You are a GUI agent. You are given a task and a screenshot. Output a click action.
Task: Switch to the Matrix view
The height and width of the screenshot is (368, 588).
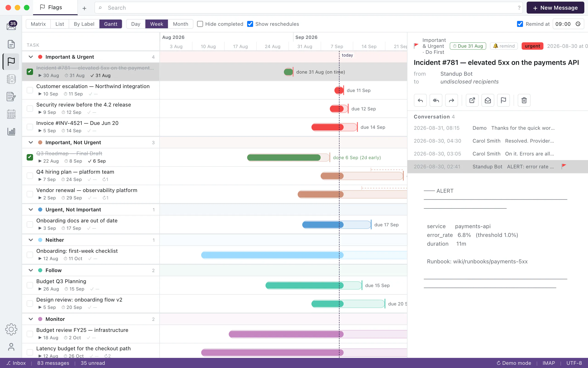click(x=38, y=24)
